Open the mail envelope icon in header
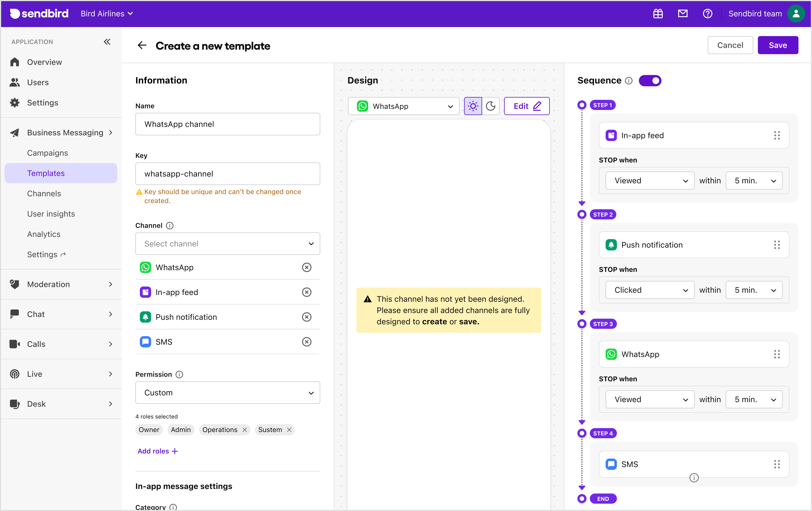 coord(683,14)
